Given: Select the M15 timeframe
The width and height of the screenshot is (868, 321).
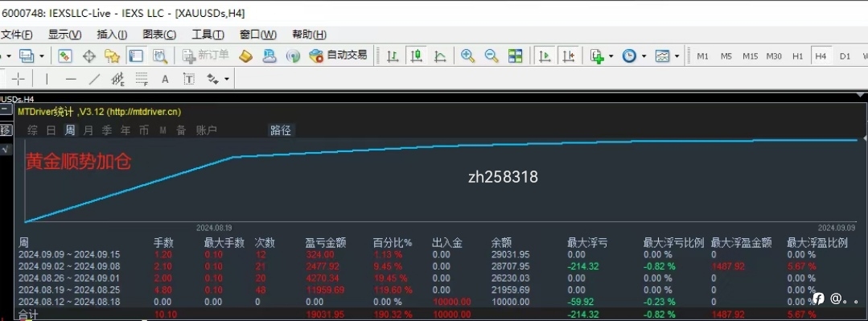Looking at the screenshot, I should coord(750,56).
